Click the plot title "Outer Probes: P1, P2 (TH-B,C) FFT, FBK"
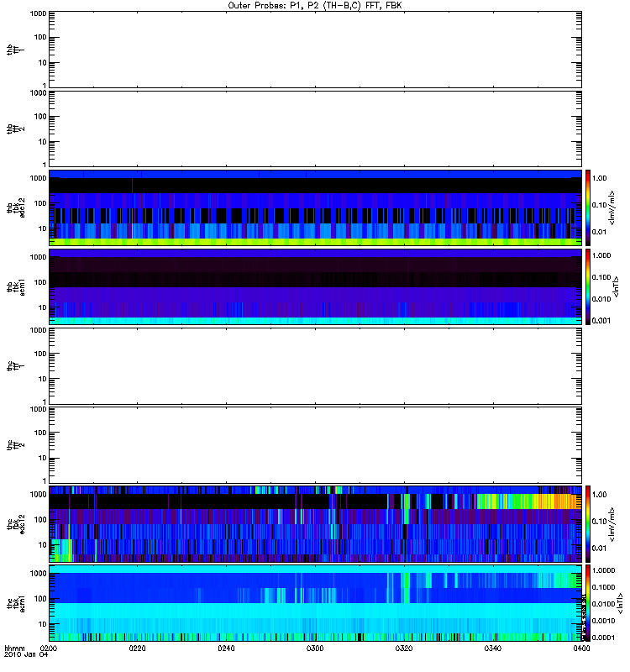Image resolution: width=630 pixels, height=672 pixels. pyautogui.click(x=315, y=5)
